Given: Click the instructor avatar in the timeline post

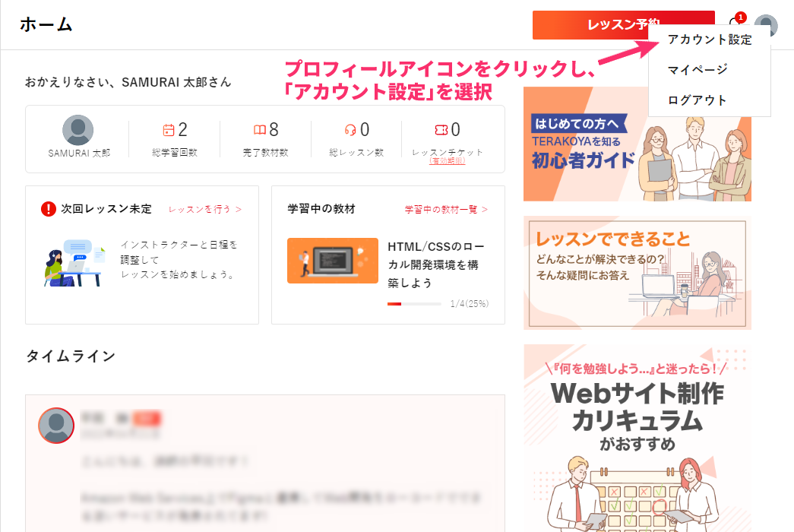Looking at the screenshot, I should click(56, 426).
